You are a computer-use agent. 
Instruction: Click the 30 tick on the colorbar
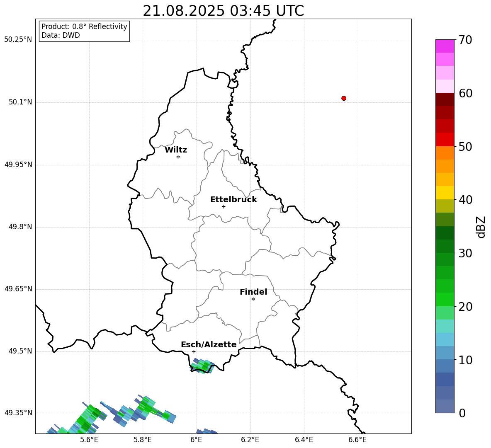tap(466, 253)
